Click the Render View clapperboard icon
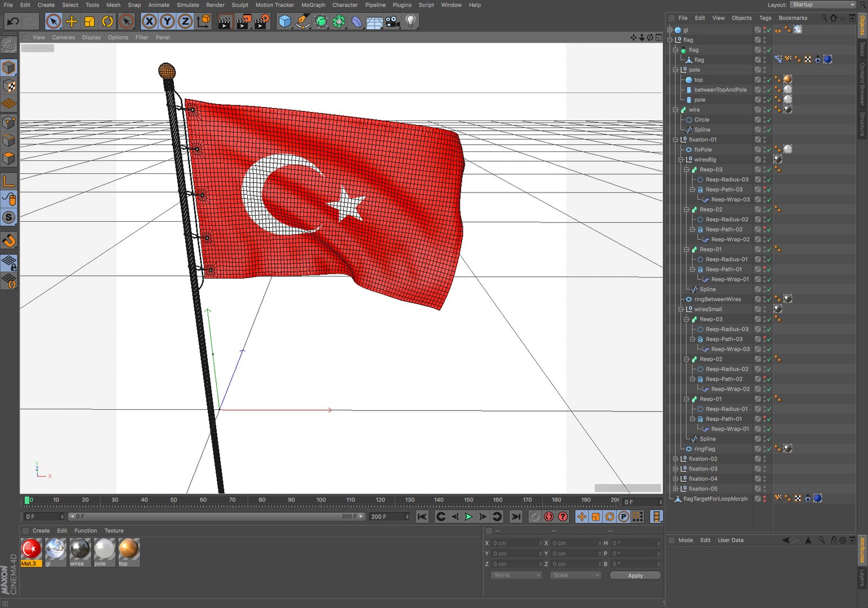868x608 pixels. pos(225,21)
